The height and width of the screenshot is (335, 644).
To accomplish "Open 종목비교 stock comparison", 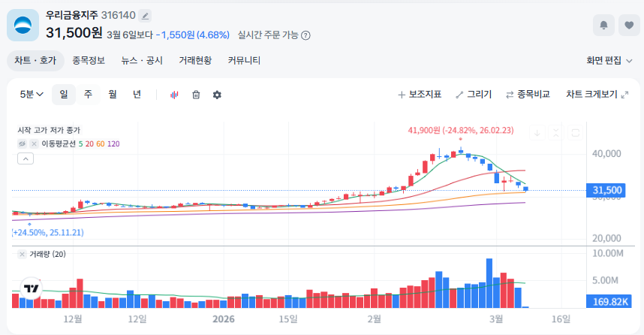I will (528, 95).
